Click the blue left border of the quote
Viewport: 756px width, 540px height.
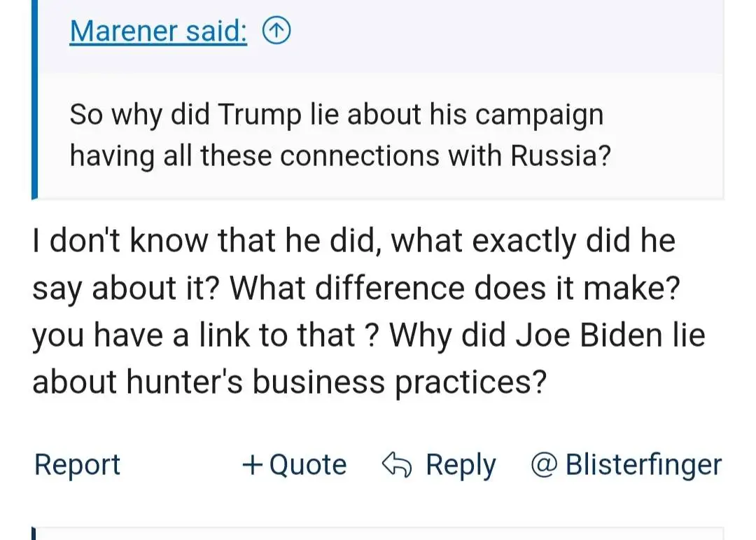click(x=34, y=105)
